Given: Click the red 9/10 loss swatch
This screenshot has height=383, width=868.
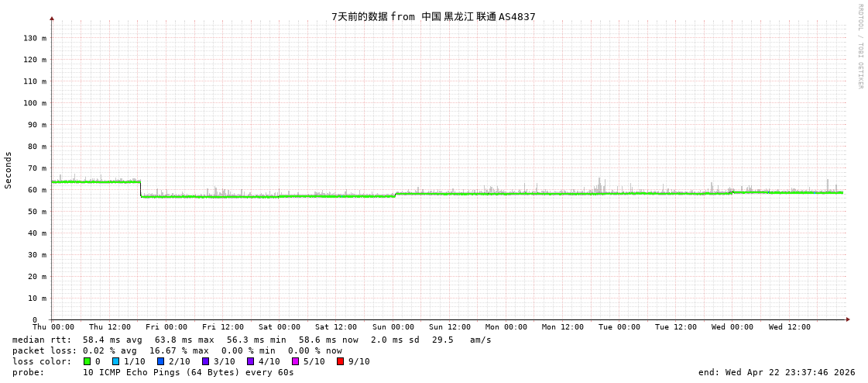Looking at the screenshot, I should 340,361.
